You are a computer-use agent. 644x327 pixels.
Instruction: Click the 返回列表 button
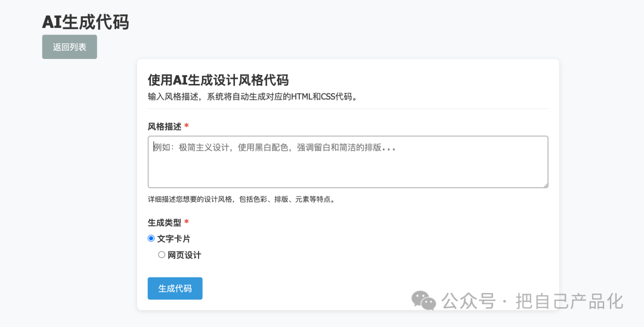pyautogui.click(x=69, y=47)
